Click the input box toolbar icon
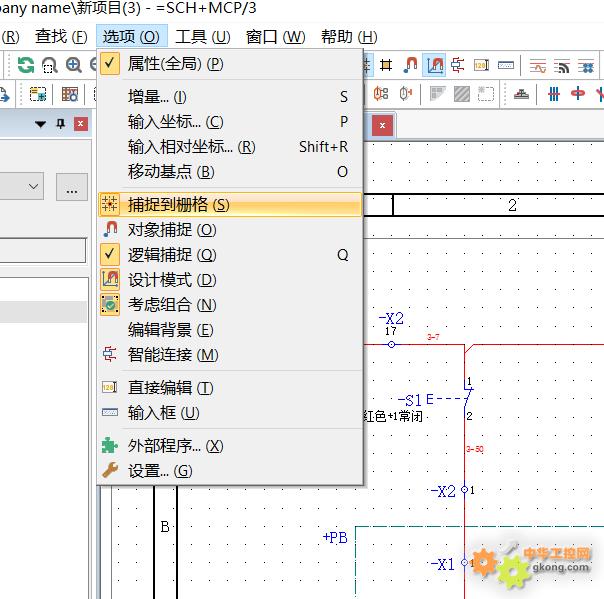The width and height of the screenshot is (604, 599). coord(505,65)
